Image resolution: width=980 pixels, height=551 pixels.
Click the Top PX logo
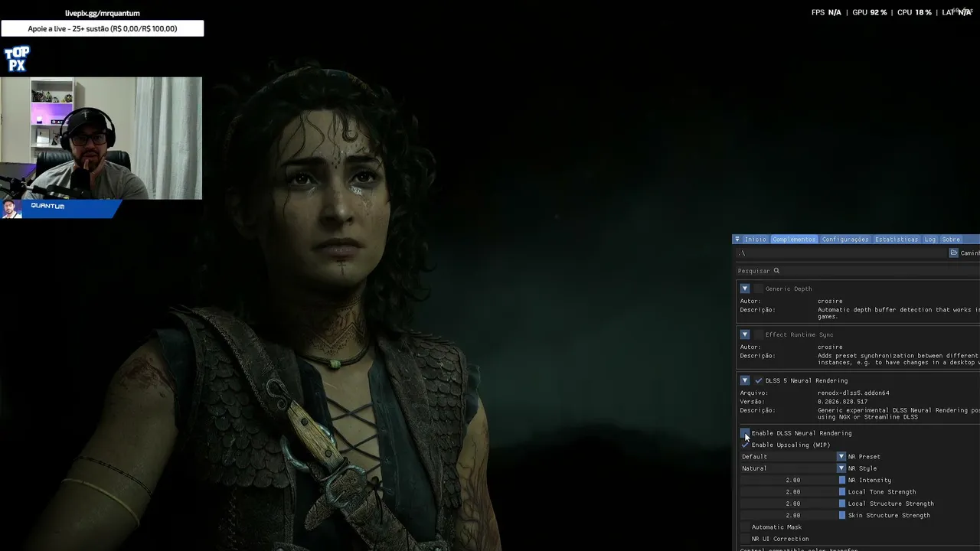17,59
